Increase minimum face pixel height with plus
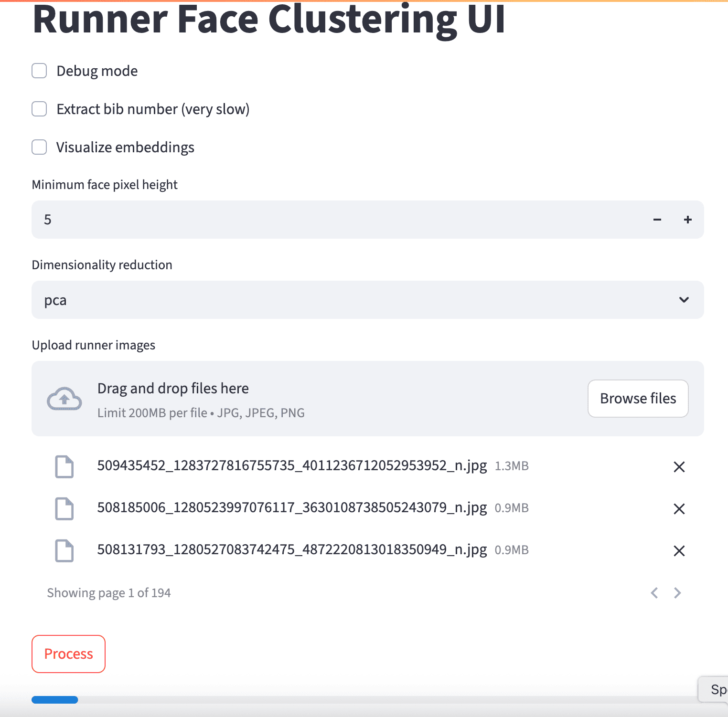 pyautogui.click(x=688, y=220)
